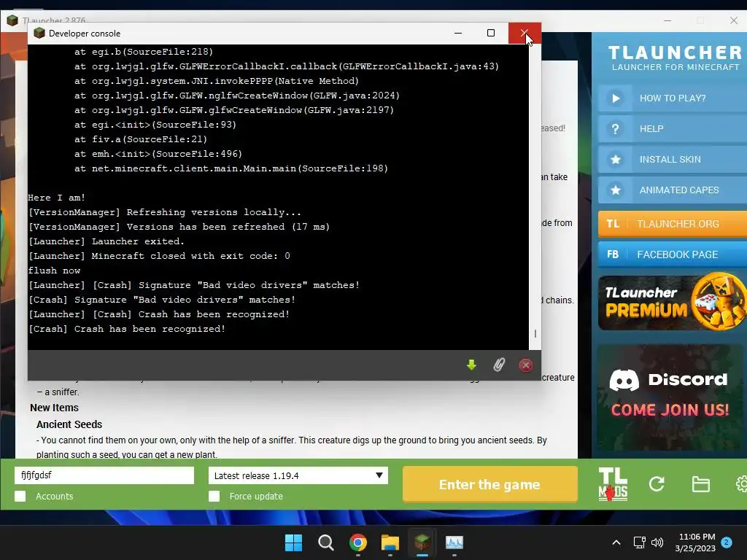This screenshot has height=560, width=747.
Task: Click play icon next to How to Play
Action: 616,98
